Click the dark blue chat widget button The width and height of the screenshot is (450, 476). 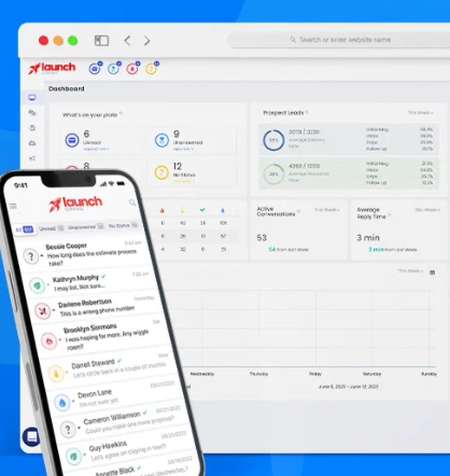(31, 437)
